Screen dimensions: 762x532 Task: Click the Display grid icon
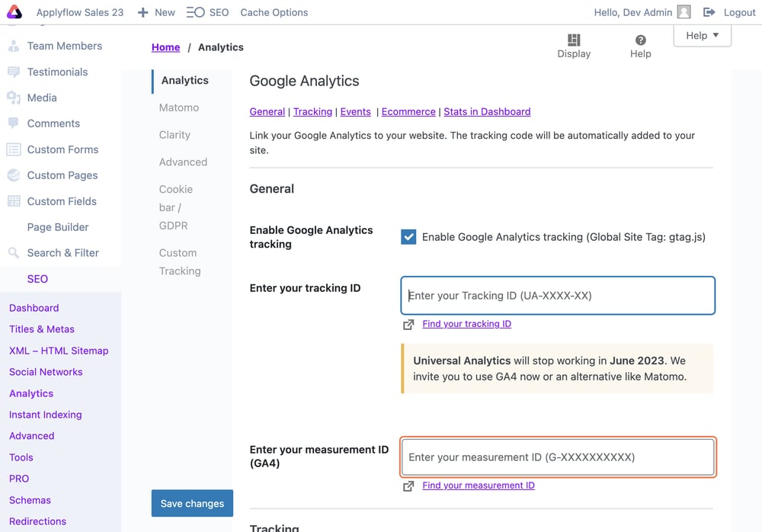coord(574,40)
